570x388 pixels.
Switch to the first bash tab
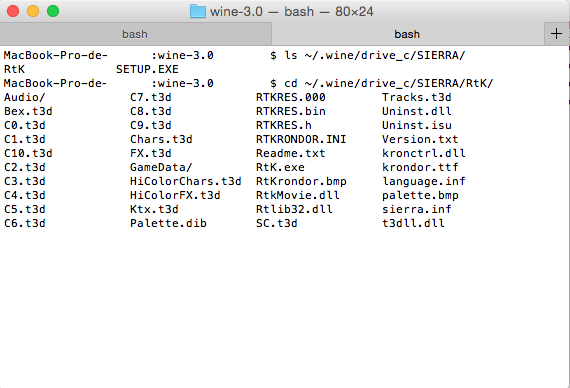[x=135, y=34]
